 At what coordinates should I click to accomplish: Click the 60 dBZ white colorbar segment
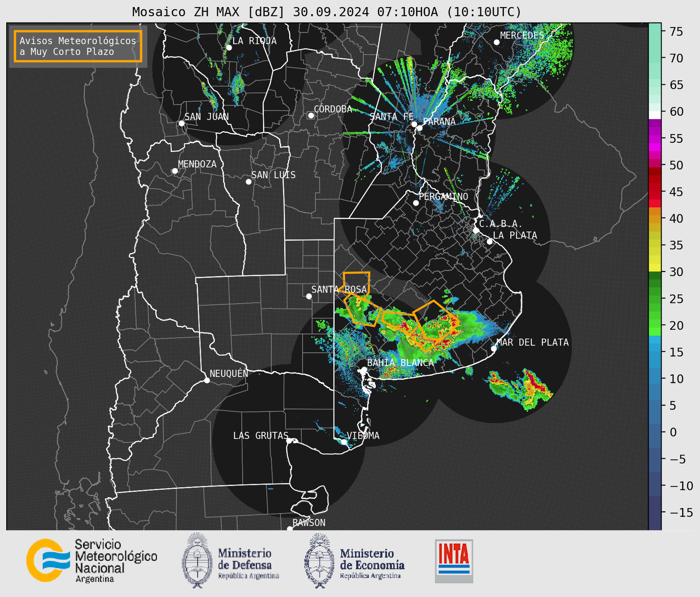coord(655,115)
